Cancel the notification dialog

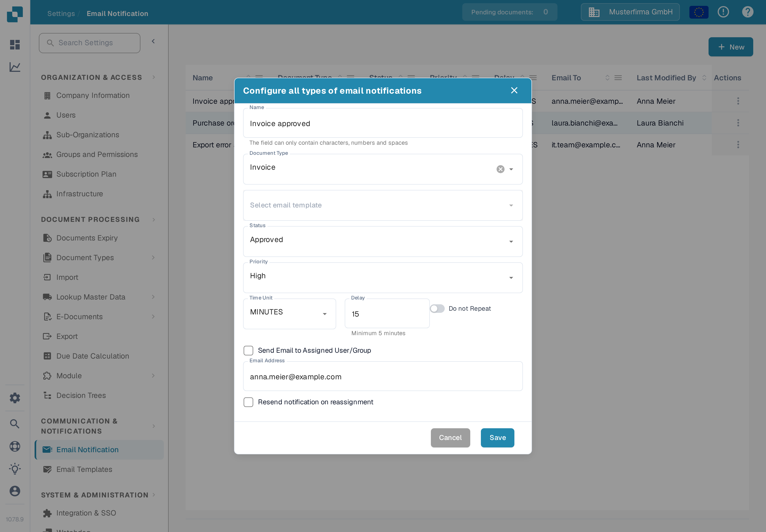coord(450,438)
